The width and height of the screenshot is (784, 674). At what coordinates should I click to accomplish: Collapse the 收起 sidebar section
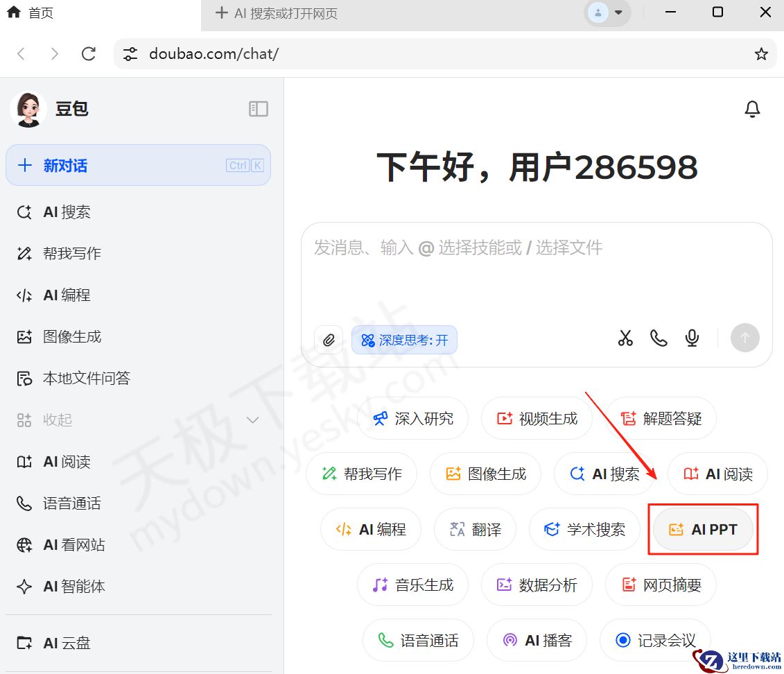(x=139, y=420)
